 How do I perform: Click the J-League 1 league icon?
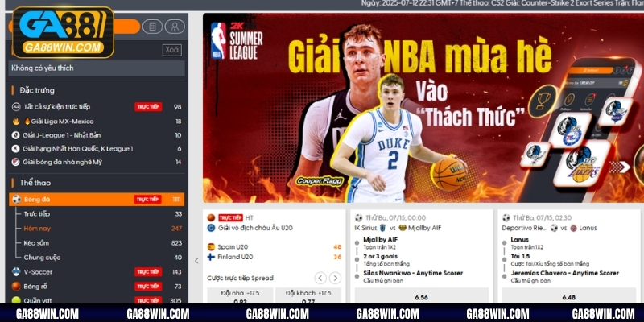click(x=15, y=135)
